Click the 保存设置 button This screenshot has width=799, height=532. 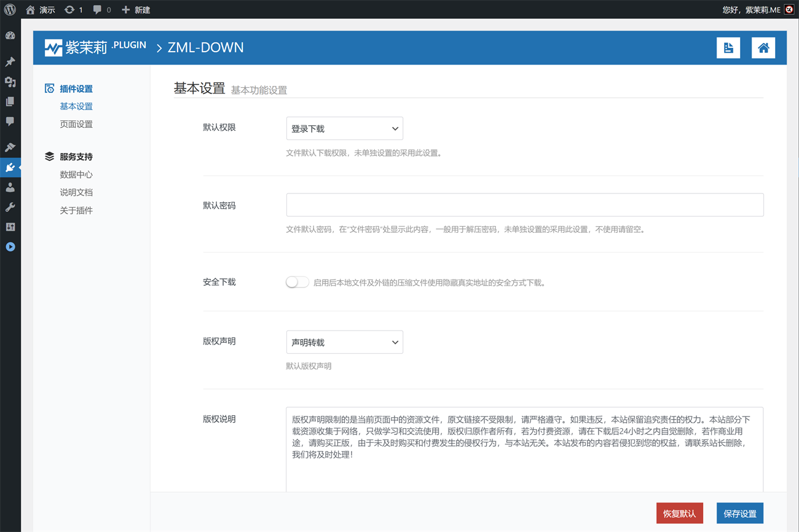click(x=740, y=514)
